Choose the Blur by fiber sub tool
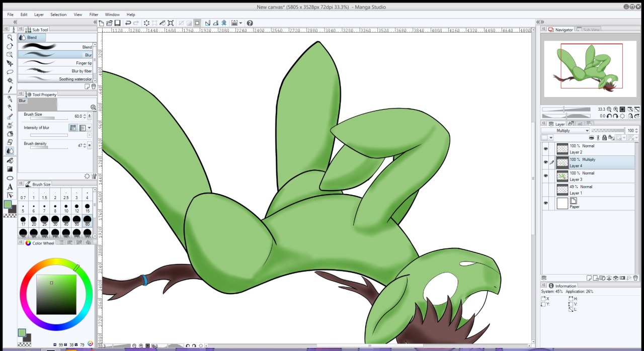The height and width of the screenshot is (351, 644). tap(56, 71)
